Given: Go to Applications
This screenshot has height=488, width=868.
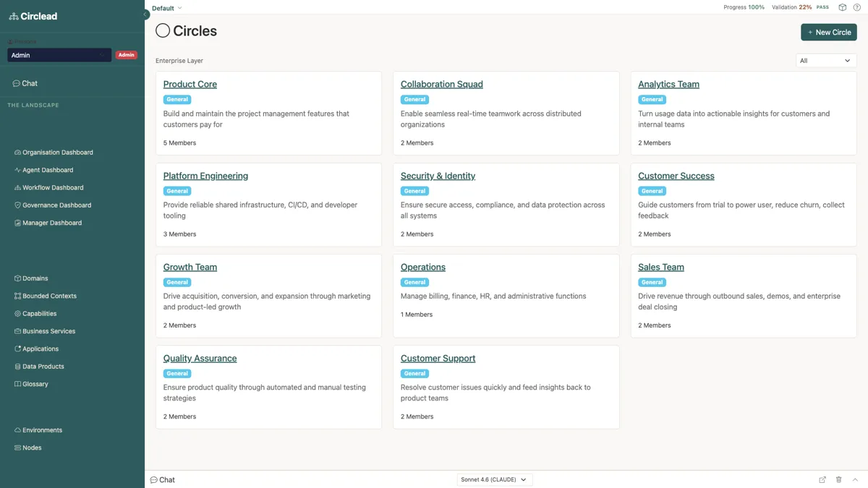Looking at the screenshot, I should [x=37, y=348].
